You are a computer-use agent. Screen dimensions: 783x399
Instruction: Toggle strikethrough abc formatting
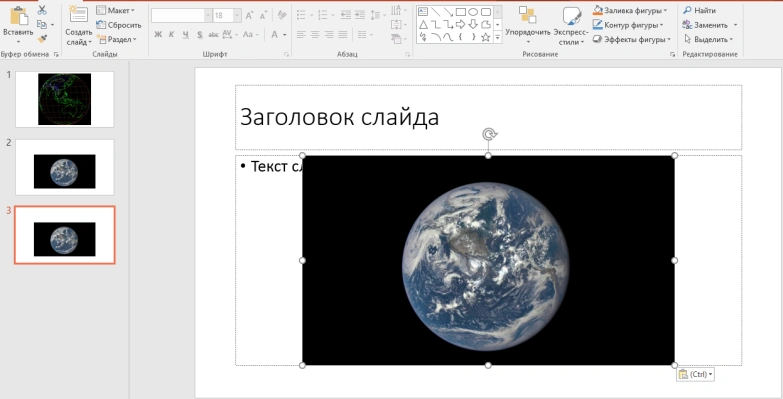[x=213, y=34]
